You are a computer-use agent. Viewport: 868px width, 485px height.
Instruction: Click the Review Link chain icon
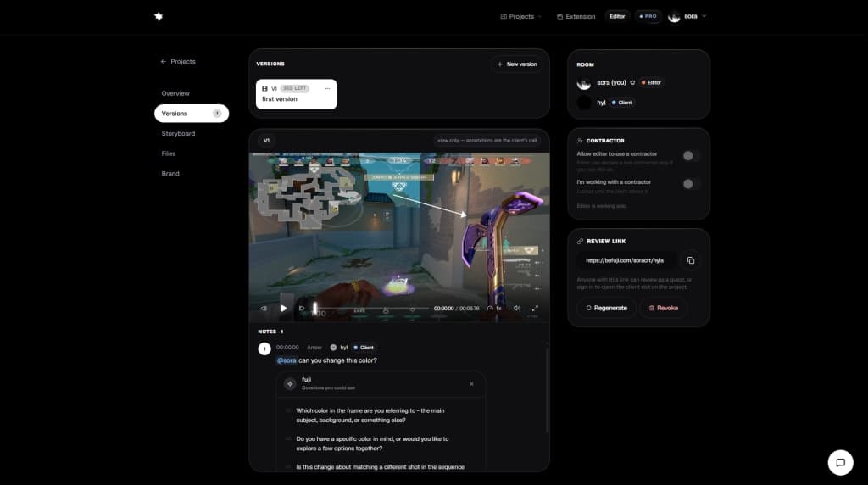click(580, 242)
